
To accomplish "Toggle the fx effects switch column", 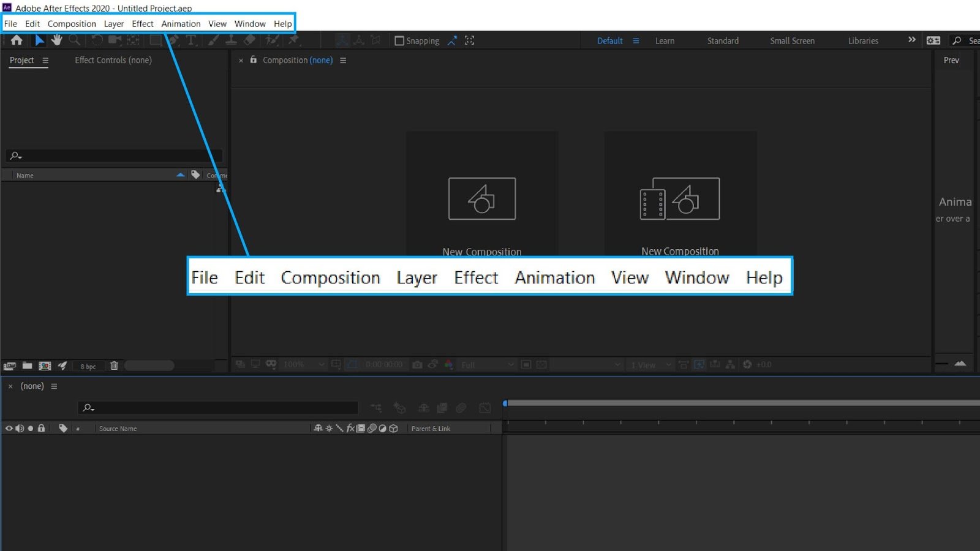I will coord(350,429).
